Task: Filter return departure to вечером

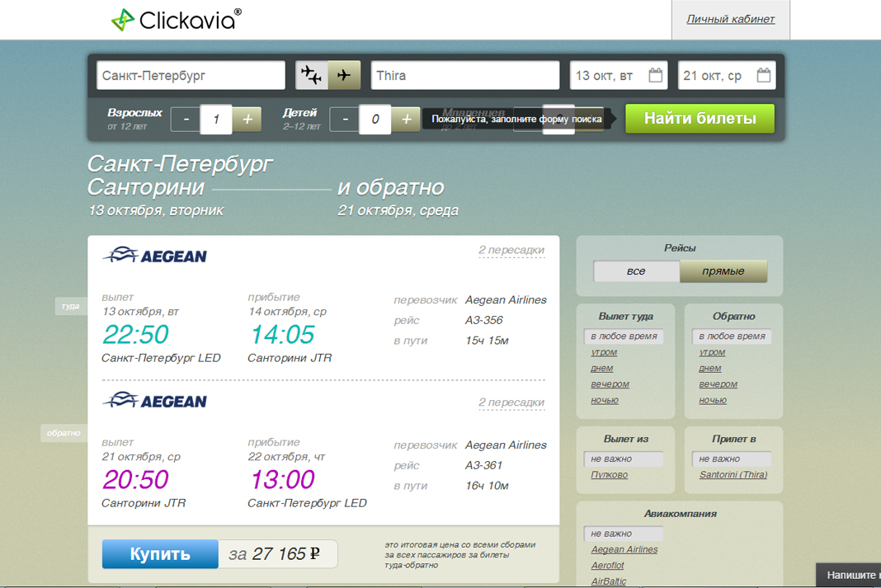Action: coord(718,384)
